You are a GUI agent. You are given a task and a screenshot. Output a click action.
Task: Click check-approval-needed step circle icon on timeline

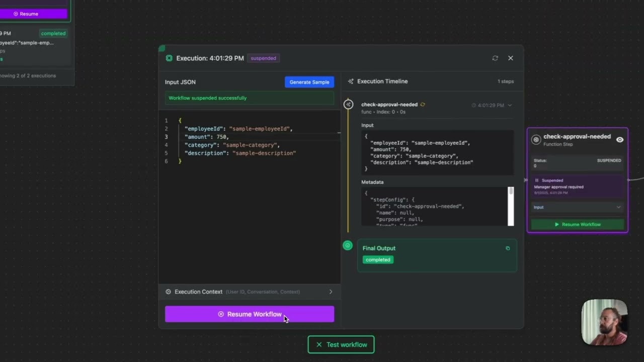348,105
